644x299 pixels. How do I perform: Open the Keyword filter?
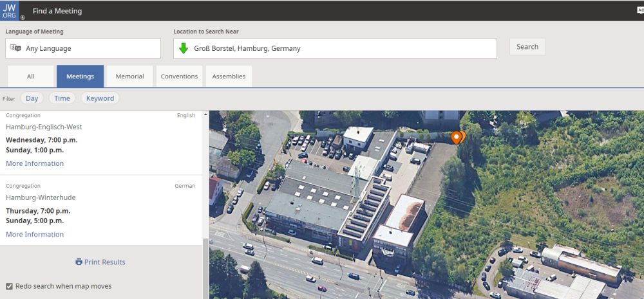100,98
